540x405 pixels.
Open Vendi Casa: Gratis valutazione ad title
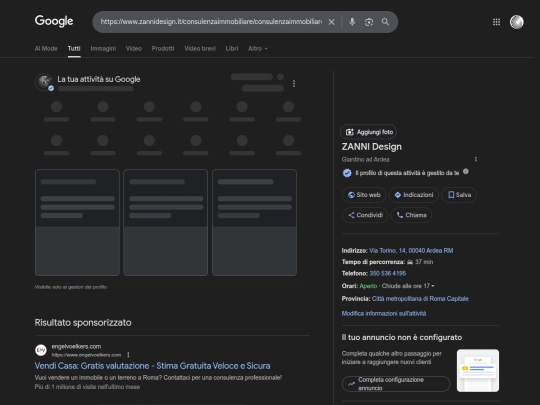[x=152, y=366]
